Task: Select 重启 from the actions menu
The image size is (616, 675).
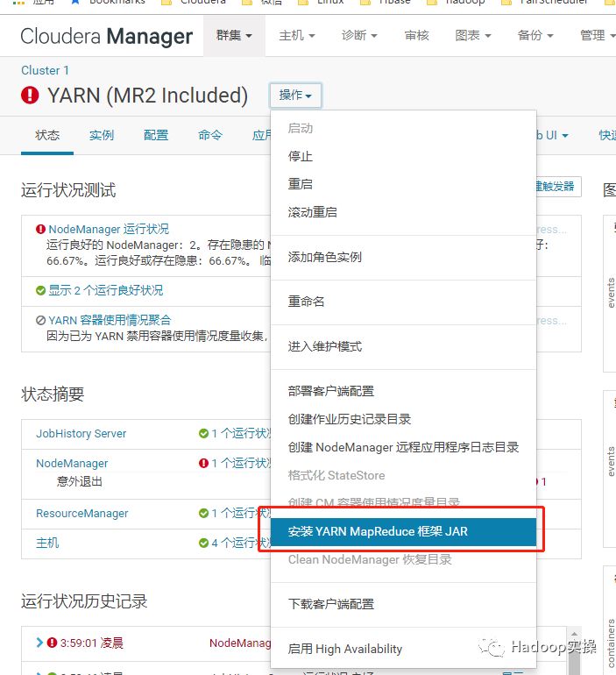Action: pos(403,184)
